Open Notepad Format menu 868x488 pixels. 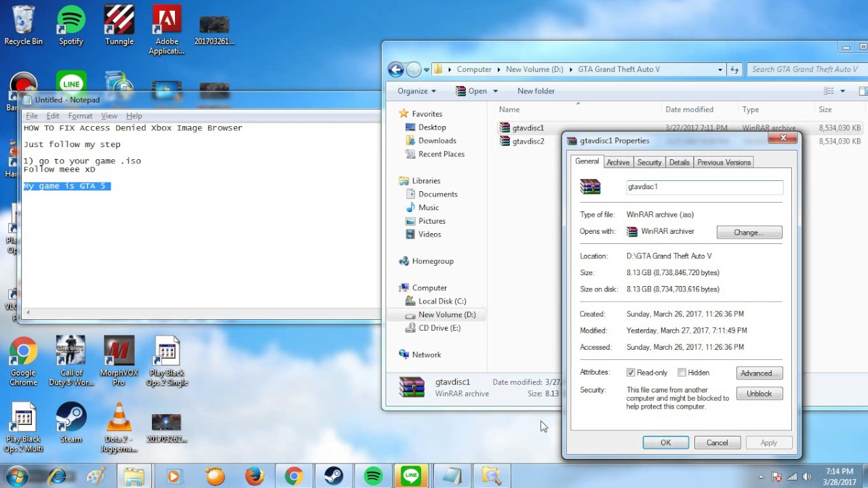pos(80,116)
